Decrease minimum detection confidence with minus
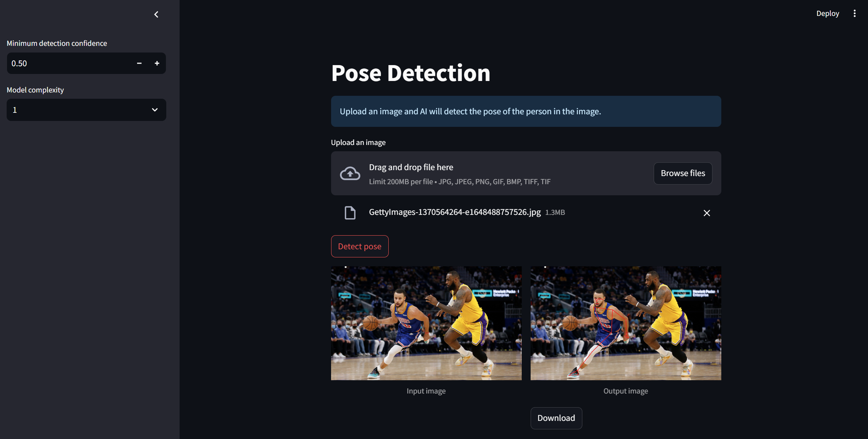Viewport: 868px width, 439px height. point(139,63)
